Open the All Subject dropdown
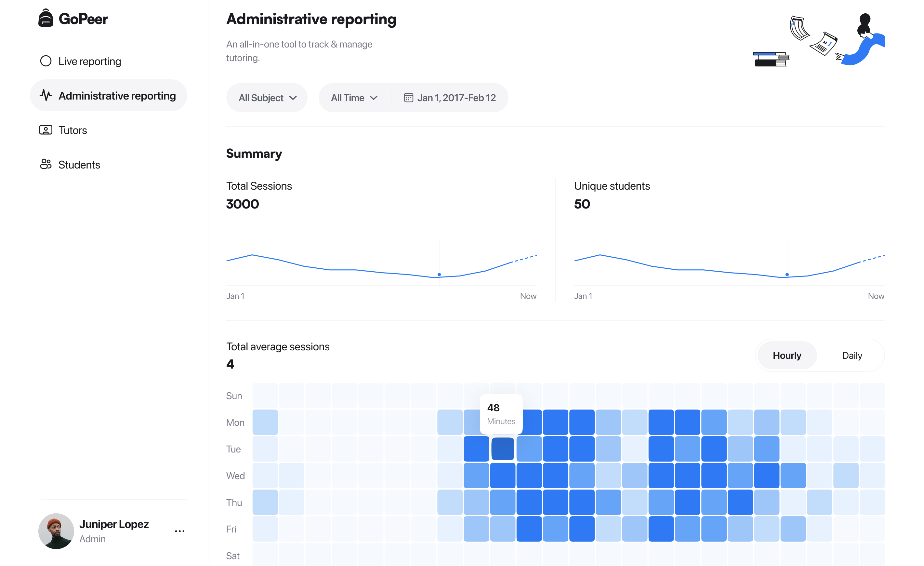 click(267, 98)
